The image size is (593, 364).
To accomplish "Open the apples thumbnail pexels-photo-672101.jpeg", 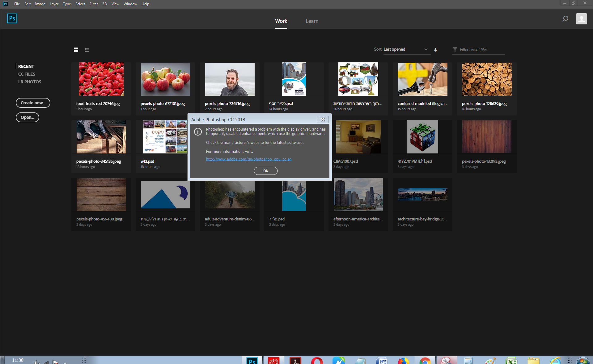I will (166, 79).
